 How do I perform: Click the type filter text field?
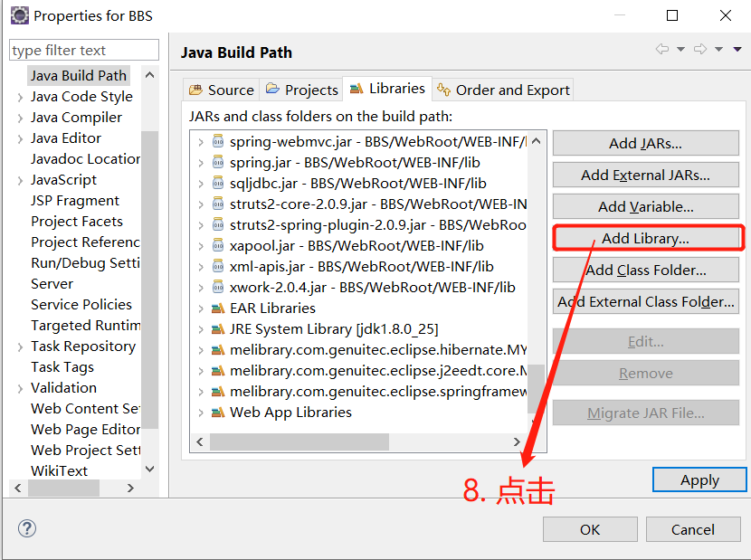(84, 50)
